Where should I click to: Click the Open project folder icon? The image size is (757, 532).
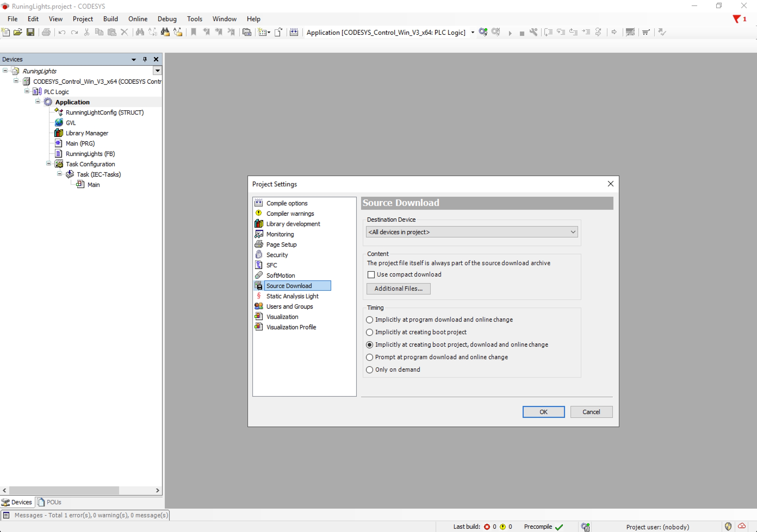[x=18, y=32]
